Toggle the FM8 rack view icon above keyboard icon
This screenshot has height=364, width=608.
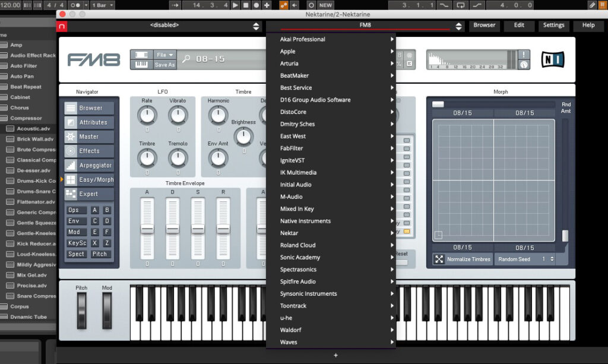141,55
